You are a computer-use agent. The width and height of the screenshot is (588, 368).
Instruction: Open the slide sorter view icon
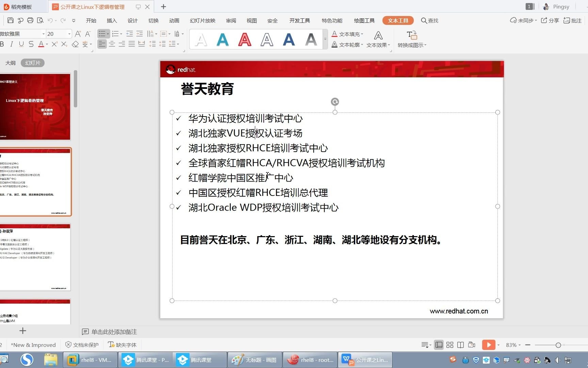click(450, 345)
